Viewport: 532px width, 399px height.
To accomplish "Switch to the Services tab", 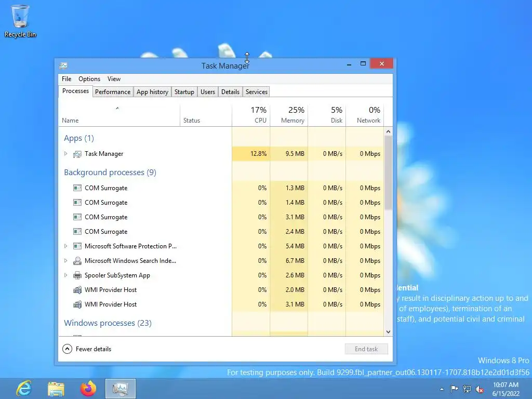I will [257, 92].
